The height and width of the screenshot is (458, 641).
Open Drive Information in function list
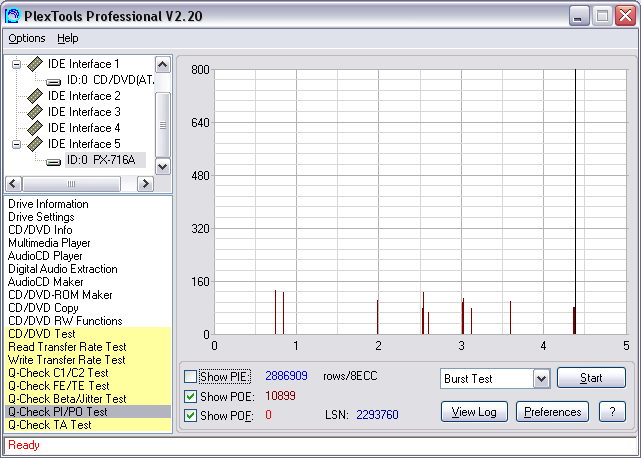88,204
